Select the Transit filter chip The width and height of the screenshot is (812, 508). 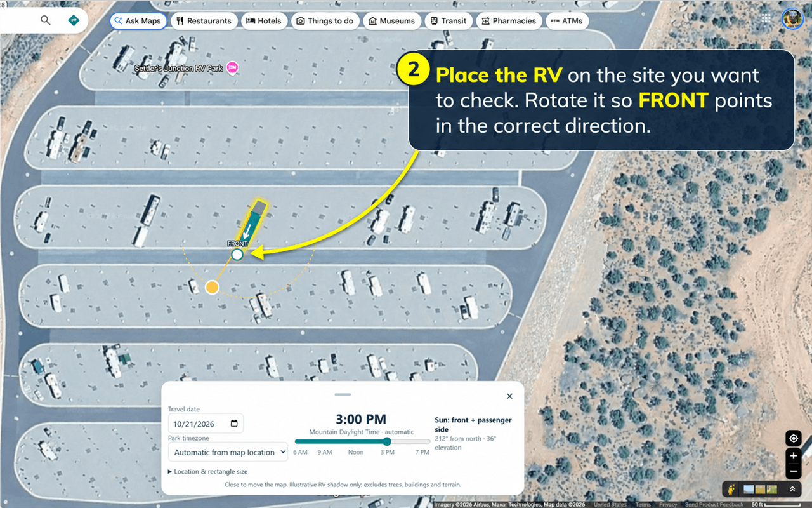(x=449, y=21)
